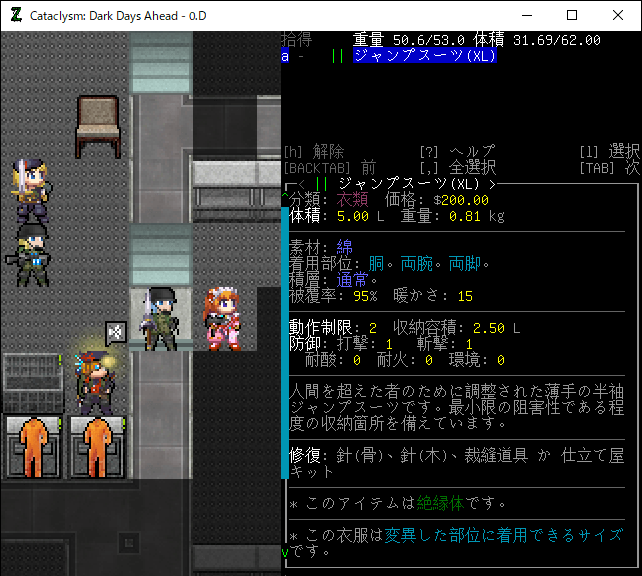Click the item hotkey letter 'a'
This screenshot has height=576, width=642.
click(x=285, y=56)
